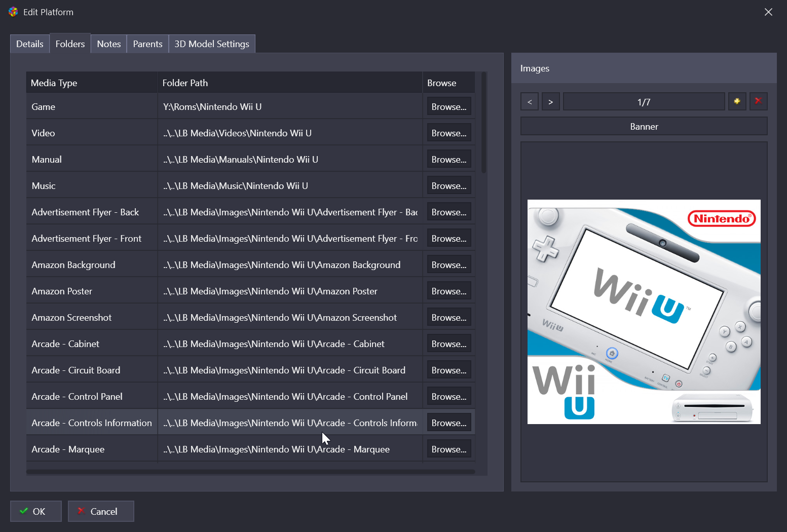Select the Arcade - Marquee media type
Image resolution: width=787 pixels, height=532 pixels.
pos(92,449)
